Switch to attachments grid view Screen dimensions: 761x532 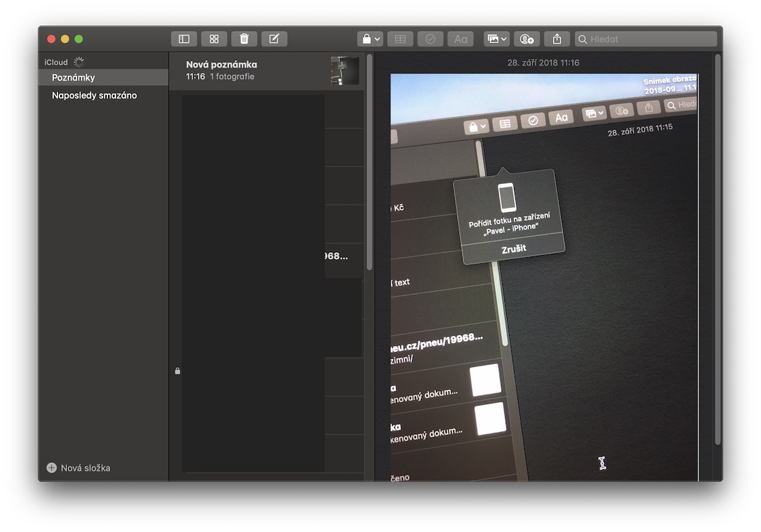[214, 39]
